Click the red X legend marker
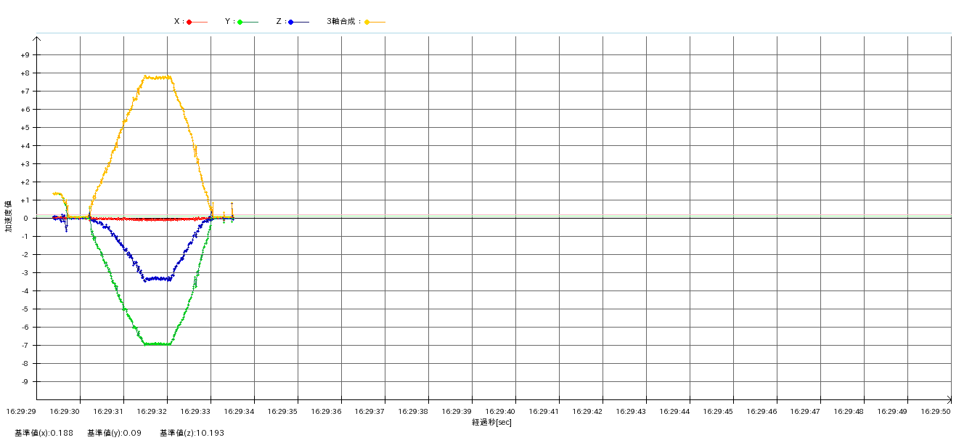This screenshot has height=443, width=980. (x=189, y=22)
